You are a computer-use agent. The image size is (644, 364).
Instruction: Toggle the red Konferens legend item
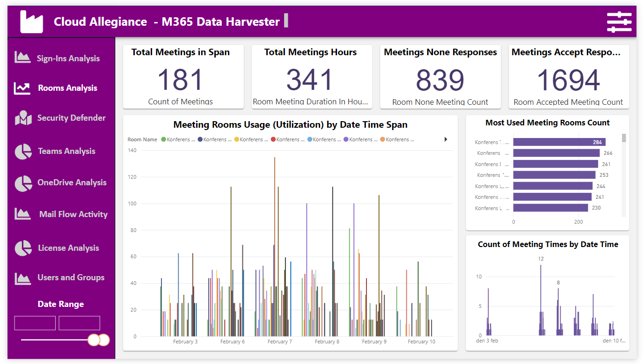(287, 139)
